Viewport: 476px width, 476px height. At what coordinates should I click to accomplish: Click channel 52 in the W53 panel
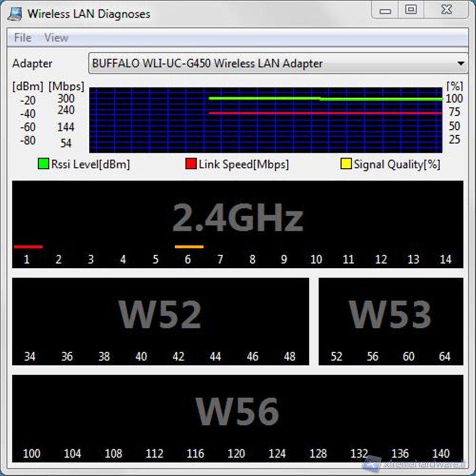tap(336, 357)
